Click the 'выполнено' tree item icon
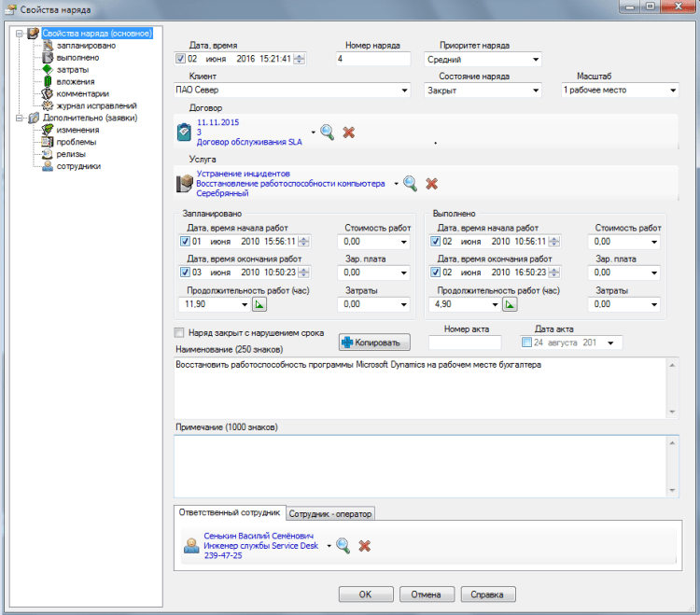700x615 pixels. click(x=48, y=57)
